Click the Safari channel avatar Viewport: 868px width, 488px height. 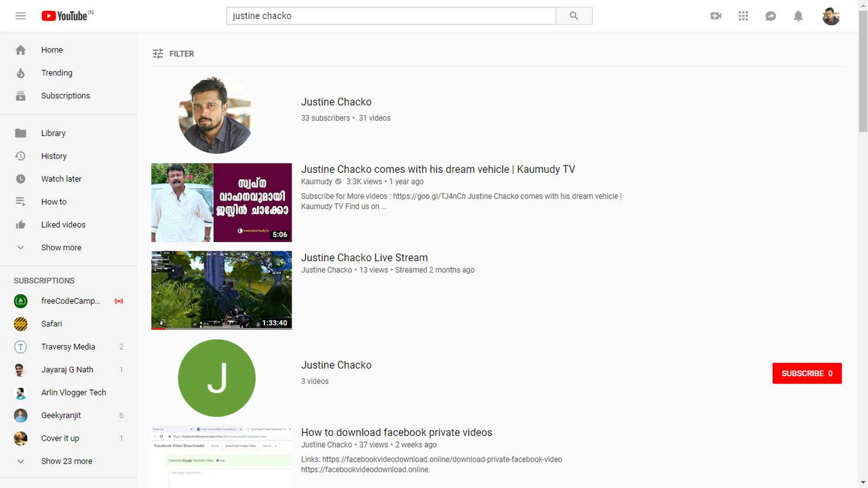point(20,324)
